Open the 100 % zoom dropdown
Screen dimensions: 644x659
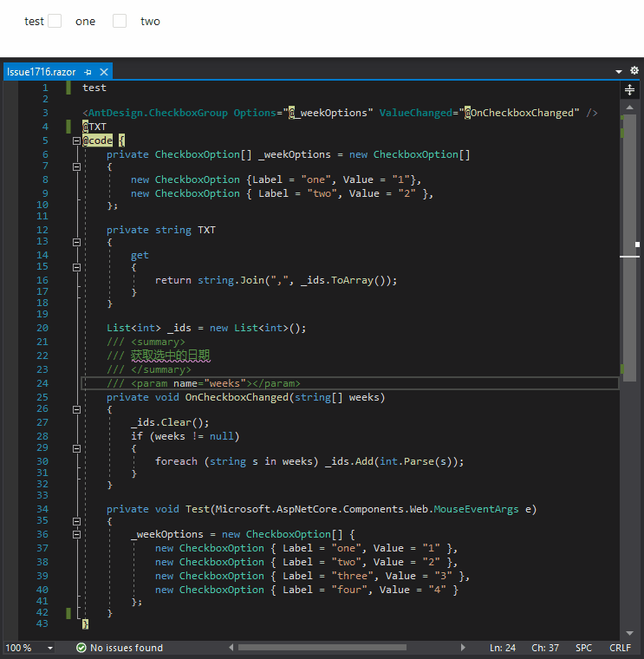[x=50, y=648]
